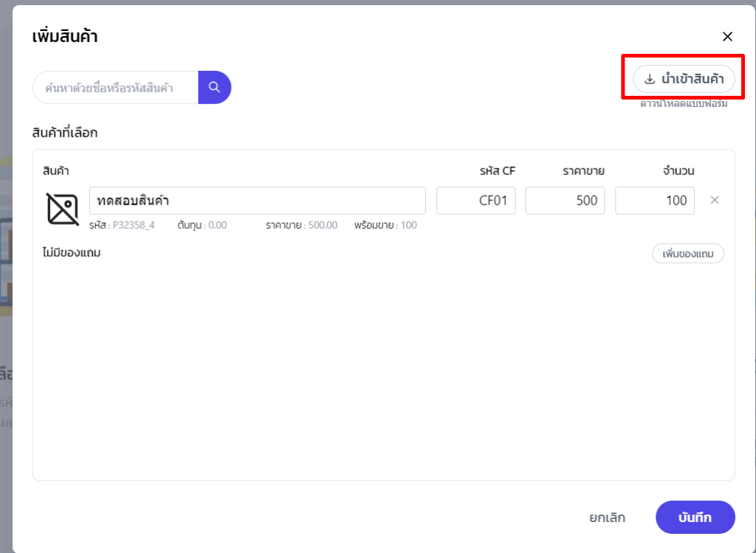Click the สินค้าที่เลือก section heading

(65, 133)
